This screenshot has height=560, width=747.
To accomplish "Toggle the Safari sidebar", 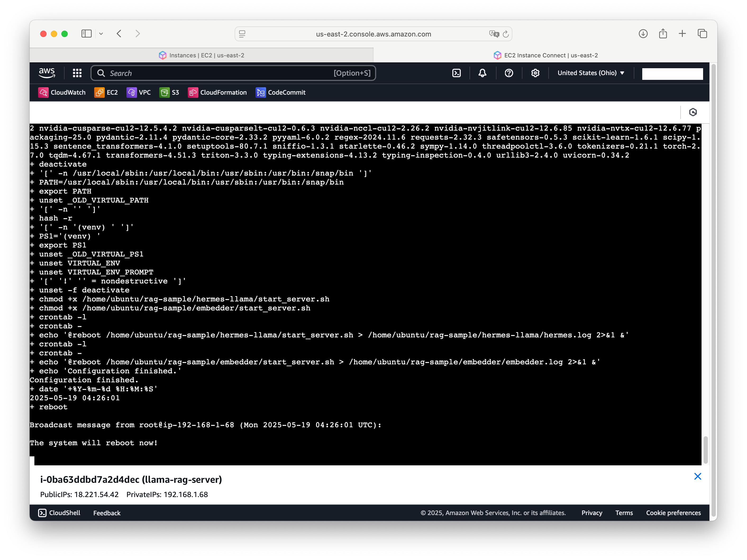I will pos(86,33).
